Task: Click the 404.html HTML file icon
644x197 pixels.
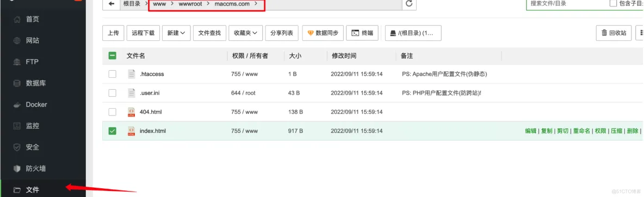Action: pos(132,112)
